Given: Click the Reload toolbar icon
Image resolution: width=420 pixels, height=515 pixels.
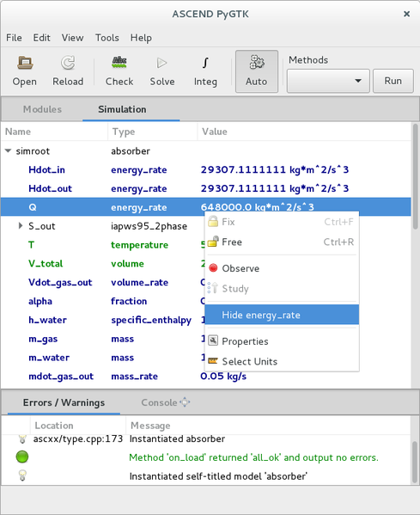Looking at the screenshot, I should click(68, 63).
